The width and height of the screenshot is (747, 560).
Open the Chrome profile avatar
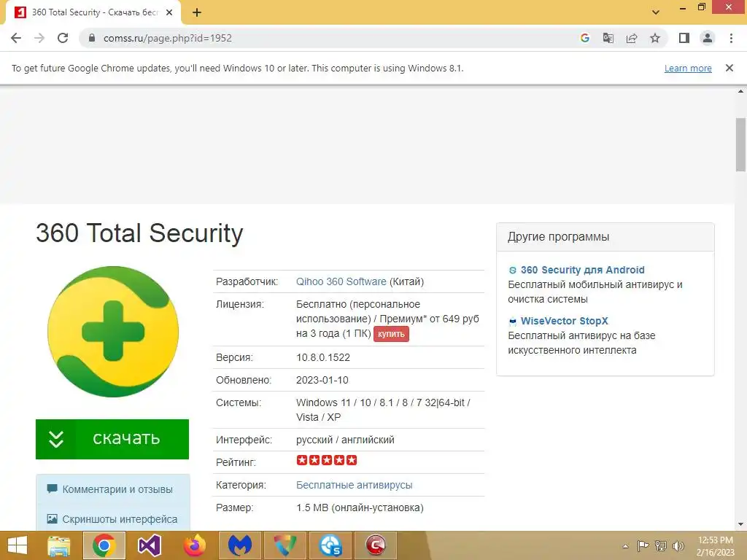708,38
